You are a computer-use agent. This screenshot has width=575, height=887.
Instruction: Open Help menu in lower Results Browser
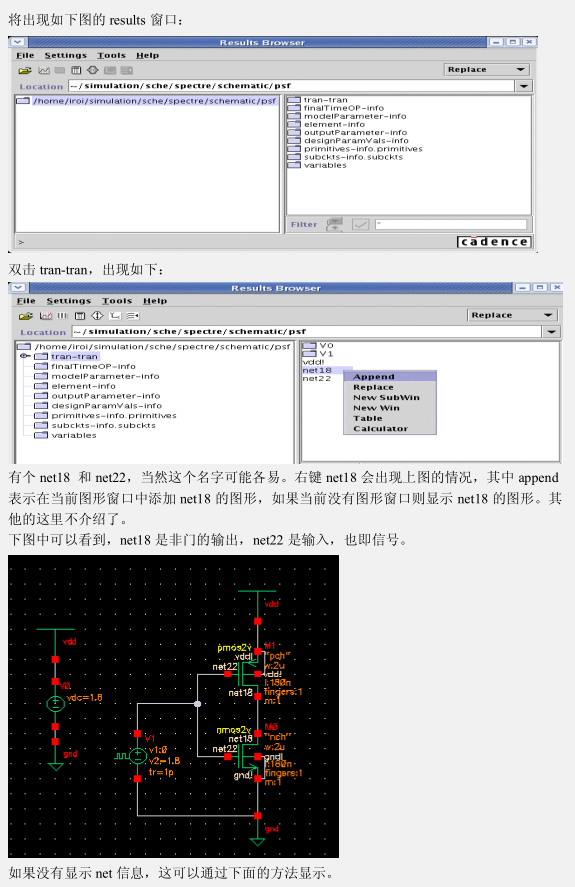[x=155, y=301]
